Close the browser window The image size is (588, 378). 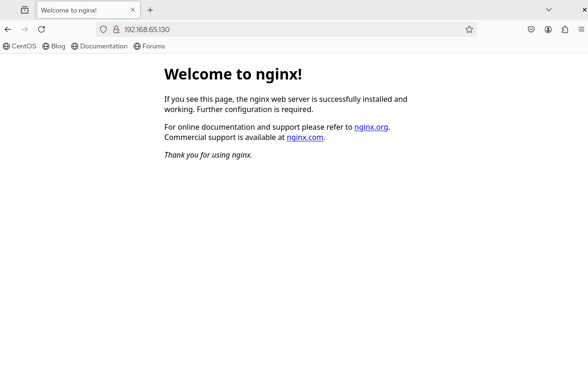[x=584, y=10]
